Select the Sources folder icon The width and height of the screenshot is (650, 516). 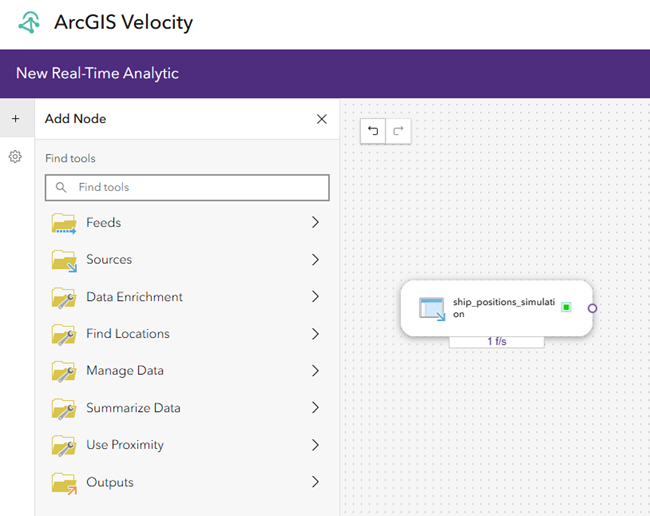click(64, 260)
